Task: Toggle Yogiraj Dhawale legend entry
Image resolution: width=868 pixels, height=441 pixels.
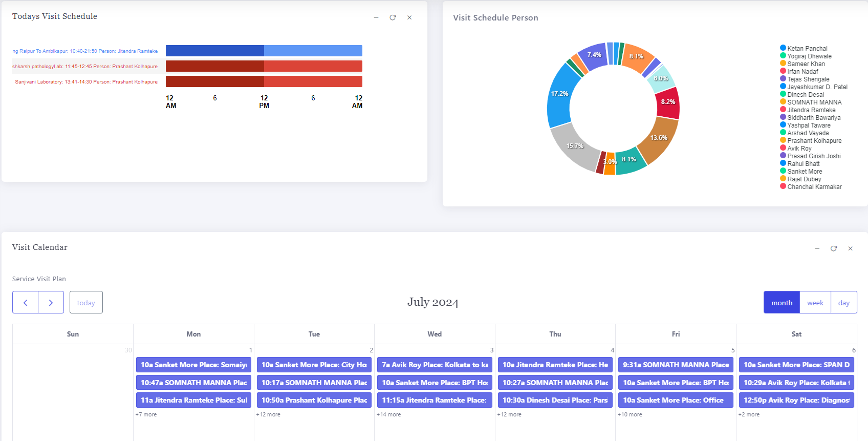Action: point(806,56)
